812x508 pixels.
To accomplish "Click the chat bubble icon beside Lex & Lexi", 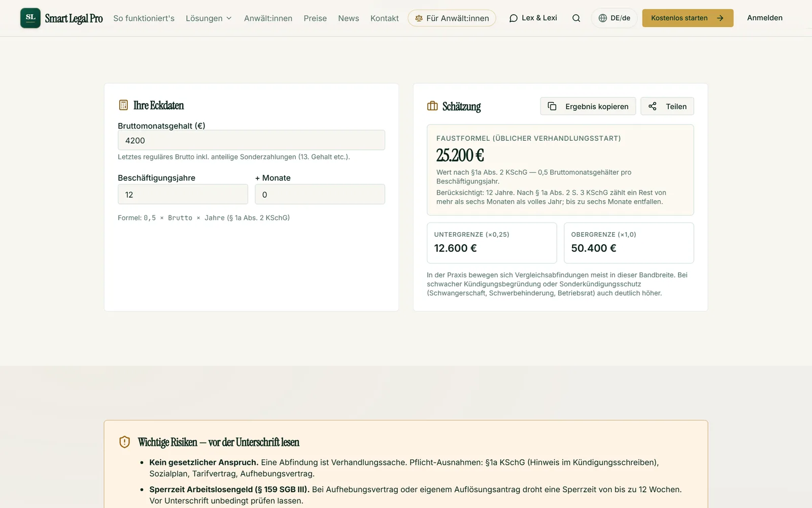I will click(514, 18).
